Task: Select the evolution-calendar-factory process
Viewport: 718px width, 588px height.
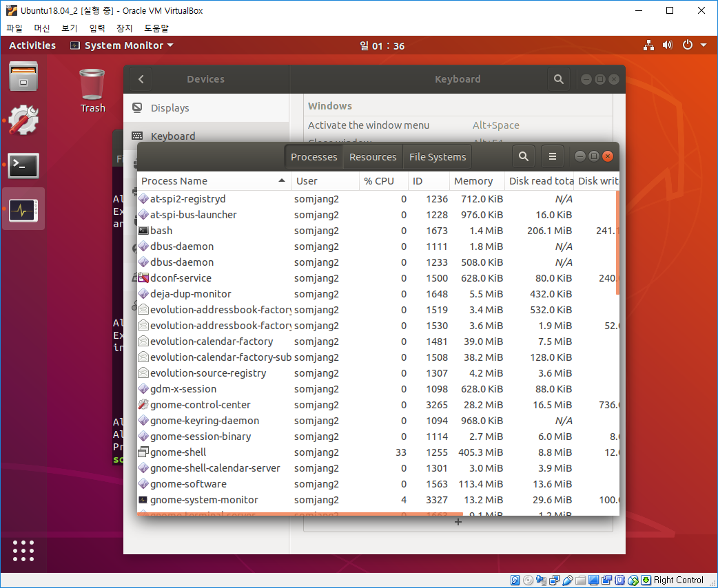Action: [x=378, y=342]
